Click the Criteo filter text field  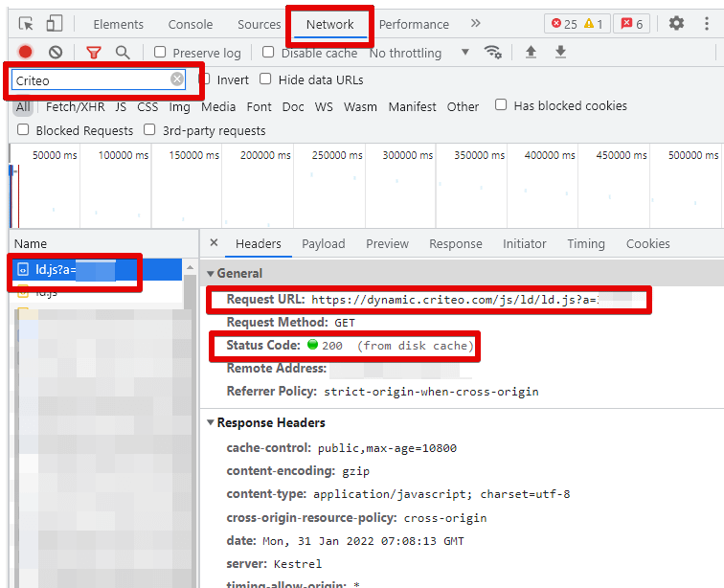pos(91,80)
